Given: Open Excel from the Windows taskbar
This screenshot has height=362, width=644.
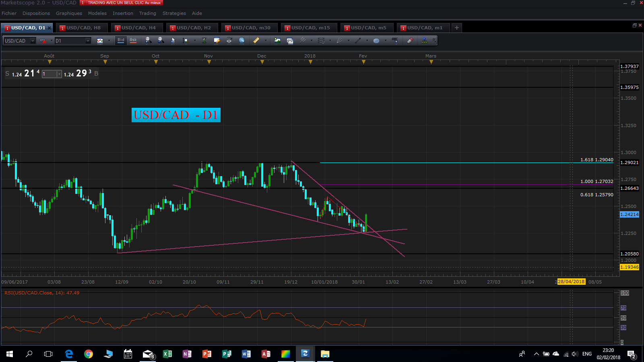Looking at the screenshot, I should pos(167,354).
